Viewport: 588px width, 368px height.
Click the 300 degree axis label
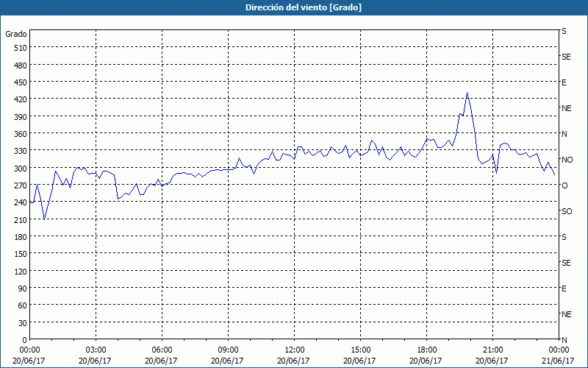pyautogui.click(x=21, y=169)
